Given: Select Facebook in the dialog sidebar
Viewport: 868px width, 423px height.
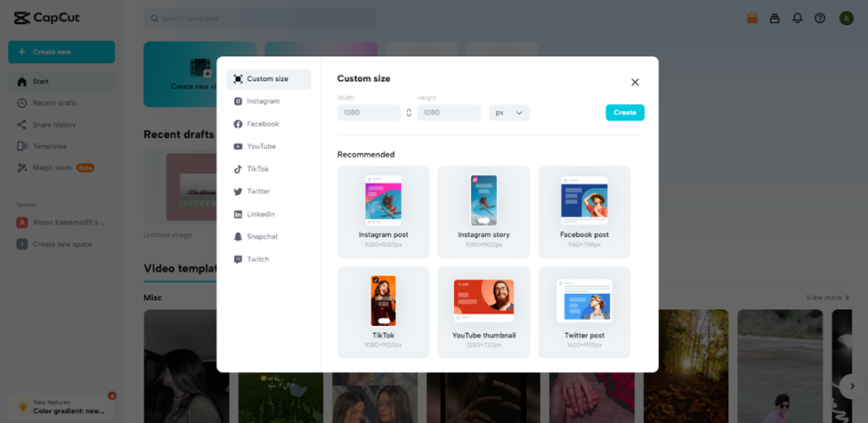Looking at the screenshot, I should coord(269,124).
